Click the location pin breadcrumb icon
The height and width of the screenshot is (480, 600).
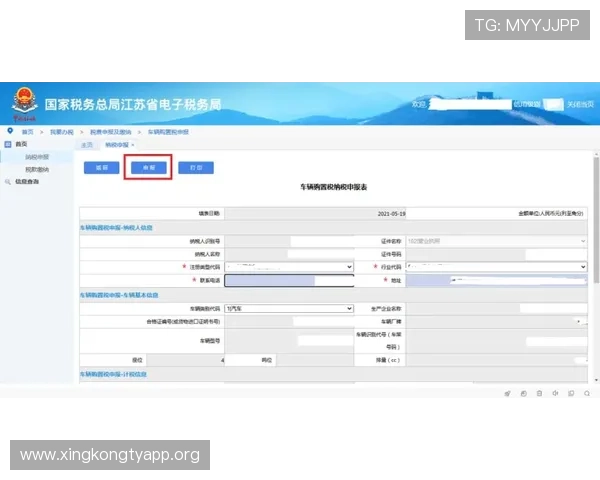[10, 131]
